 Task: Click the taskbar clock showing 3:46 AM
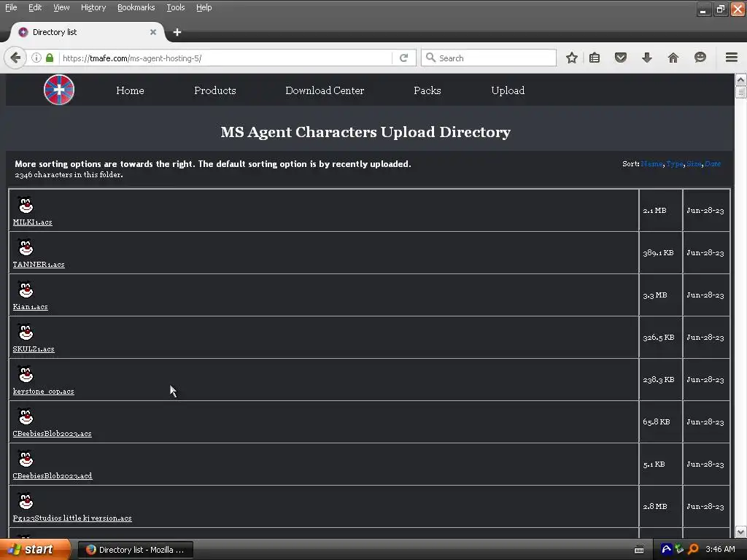[x=720, y=550]
